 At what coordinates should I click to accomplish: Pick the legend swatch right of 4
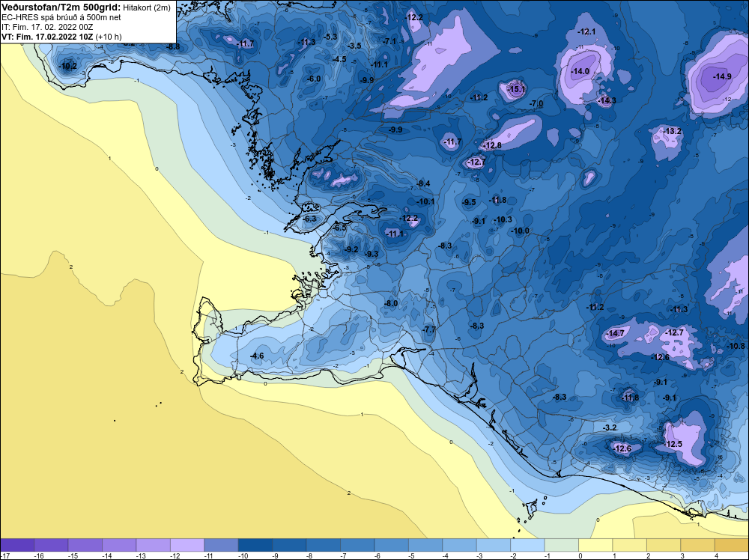[x=732, y=545]
